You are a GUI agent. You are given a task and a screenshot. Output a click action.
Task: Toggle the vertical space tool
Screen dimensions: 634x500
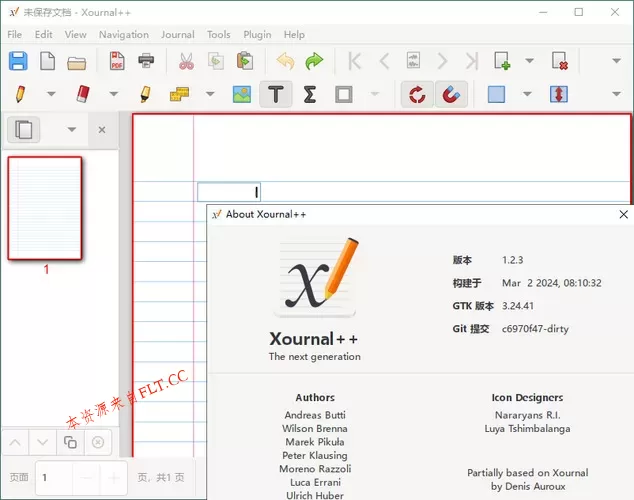click(559, 94)
